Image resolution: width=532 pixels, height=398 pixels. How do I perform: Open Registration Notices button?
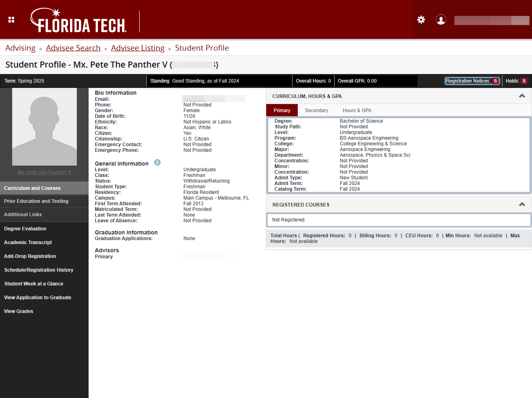pyautogui.click(x=472, y=81)
